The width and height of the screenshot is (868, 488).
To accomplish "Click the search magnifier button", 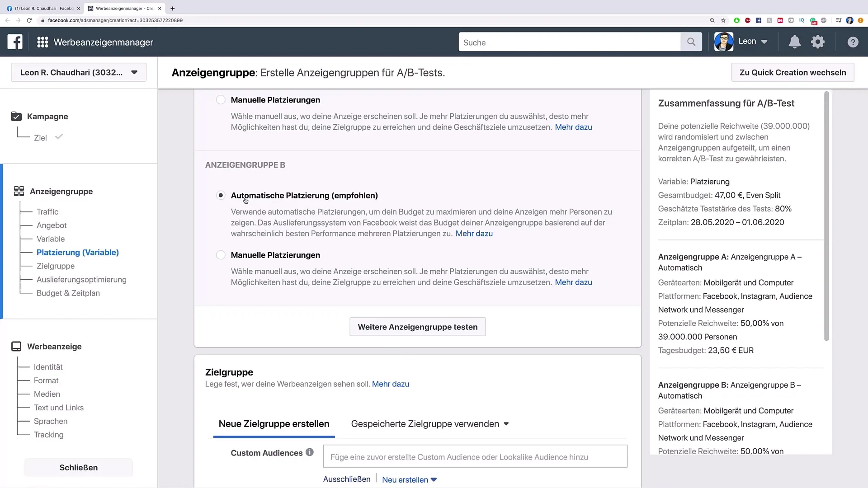I will tap(691, 42).
